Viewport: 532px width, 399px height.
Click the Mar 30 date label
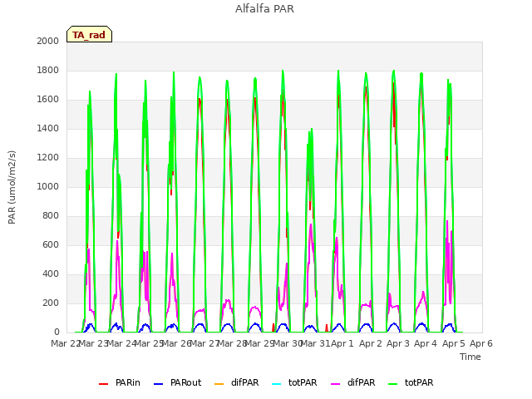(288, 343)
